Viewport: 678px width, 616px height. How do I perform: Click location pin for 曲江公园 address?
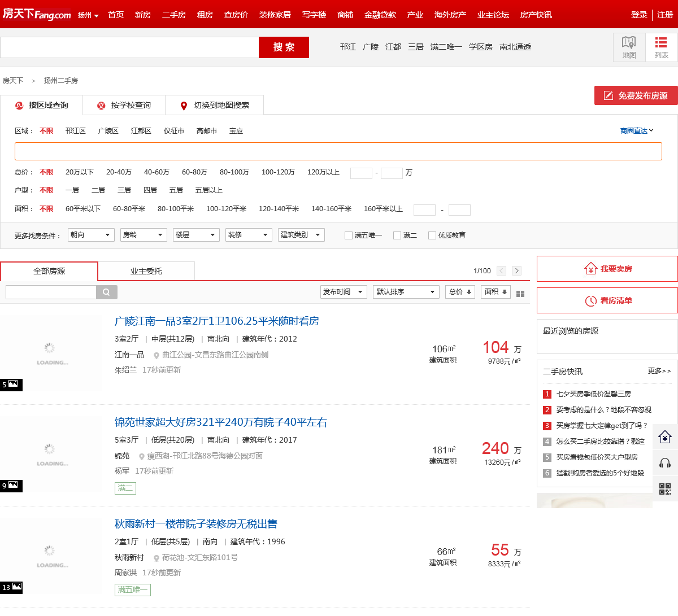pyautogui.click(x=157, y=356)
